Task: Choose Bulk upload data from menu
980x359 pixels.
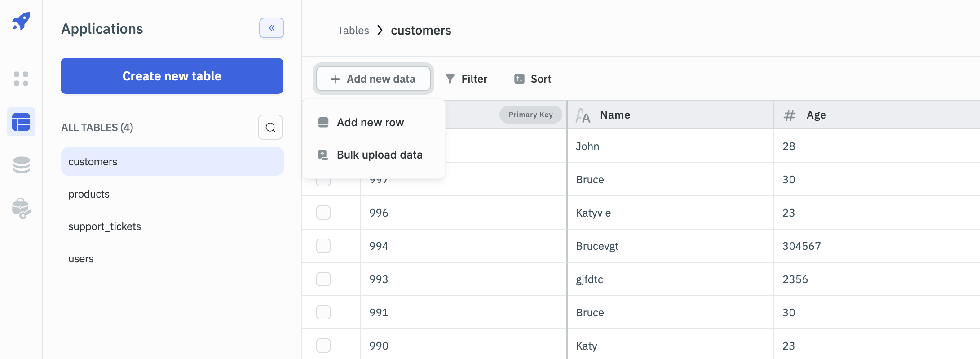Action: (379, 155)
